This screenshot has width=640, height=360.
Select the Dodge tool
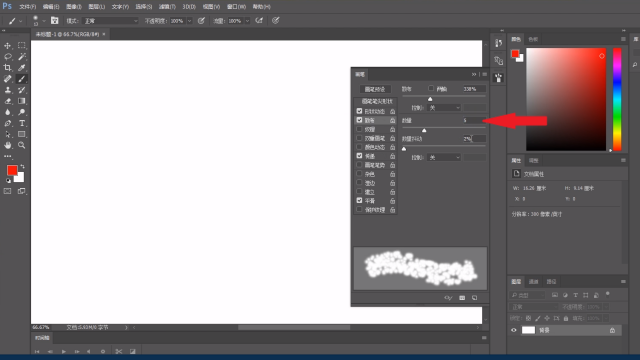tap(22, 112)
